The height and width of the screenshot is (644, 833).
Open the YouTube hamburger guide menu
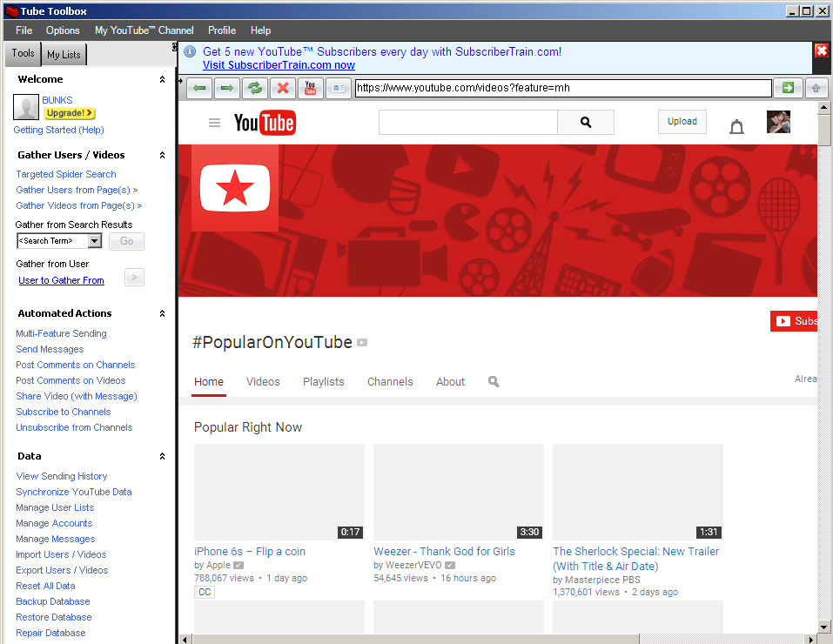pos(215,123)
